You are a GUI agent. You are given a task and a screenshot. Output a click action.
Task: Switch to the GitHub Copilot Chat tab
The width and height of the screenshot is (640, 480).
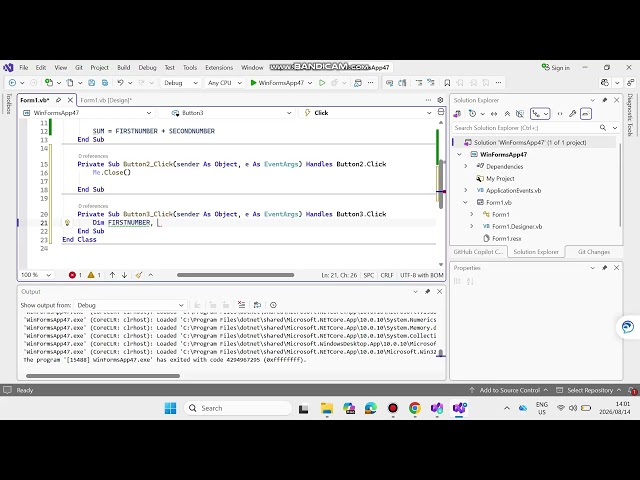[x=478, y=252]
